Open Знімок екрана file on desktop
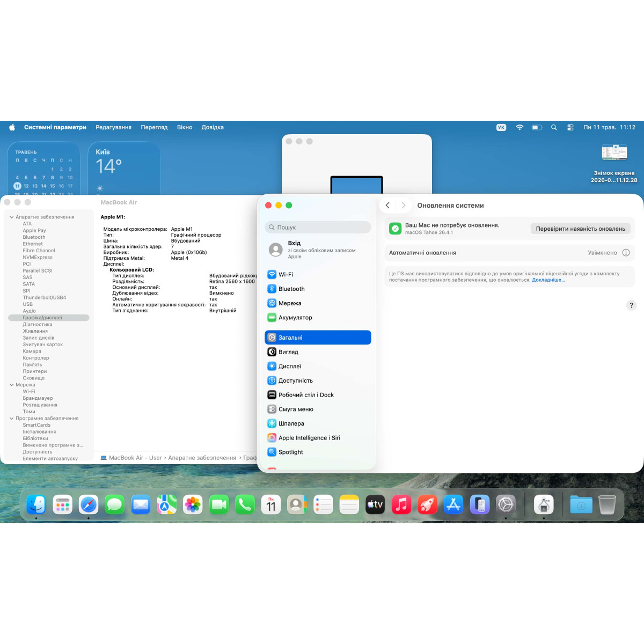Viewport: 644px width, 644px height. [614, 163]
